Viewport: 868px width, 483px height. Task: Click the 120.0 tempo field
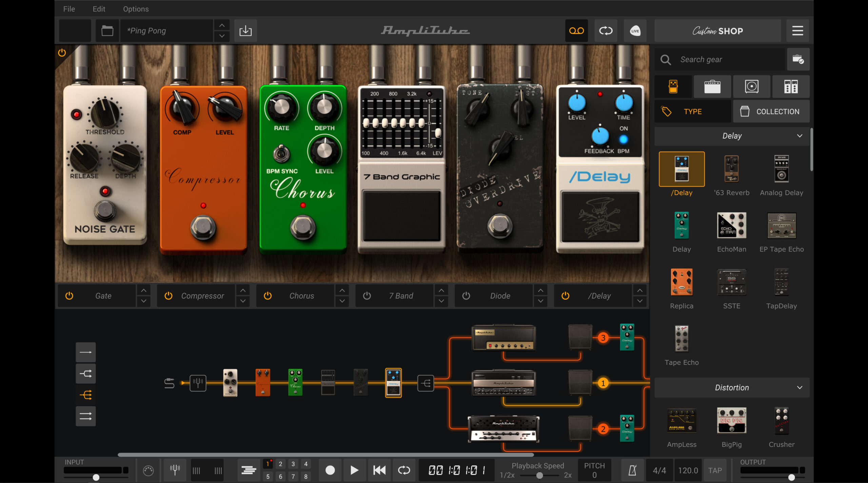point(688,470)
